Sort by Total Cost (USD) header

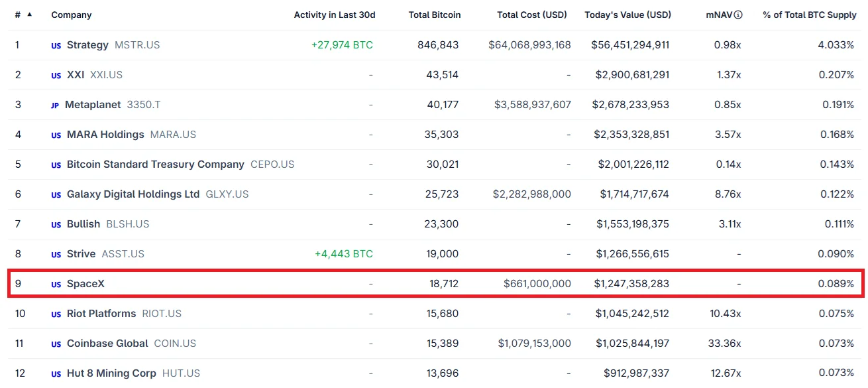tap(532, 15)
